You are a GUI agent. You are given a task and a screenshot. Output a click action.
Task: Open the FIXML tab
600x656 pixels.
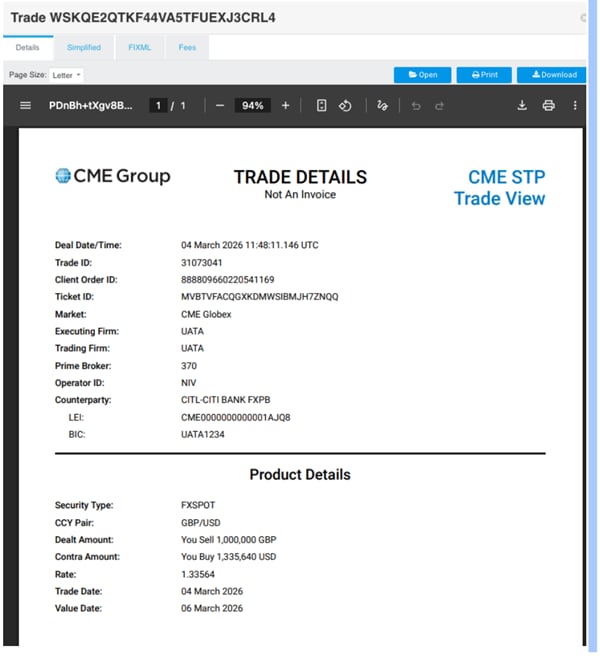(140, 48)
